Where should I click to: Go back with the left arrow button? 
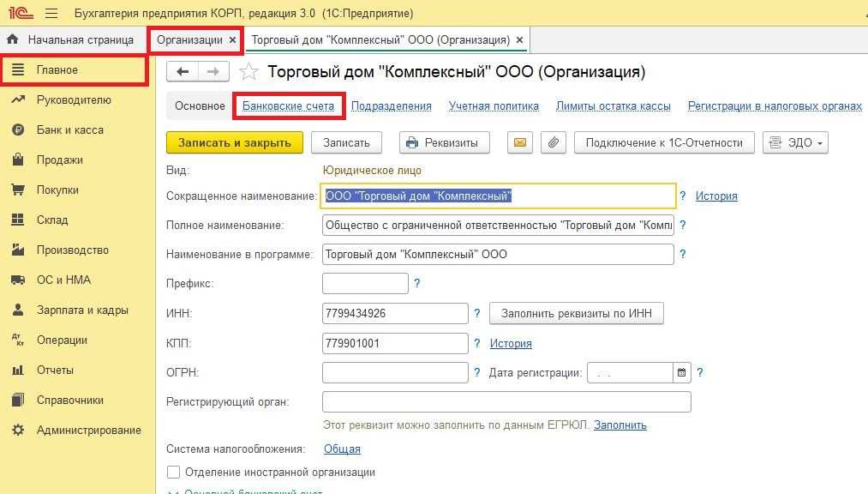[x=183, y=71]
